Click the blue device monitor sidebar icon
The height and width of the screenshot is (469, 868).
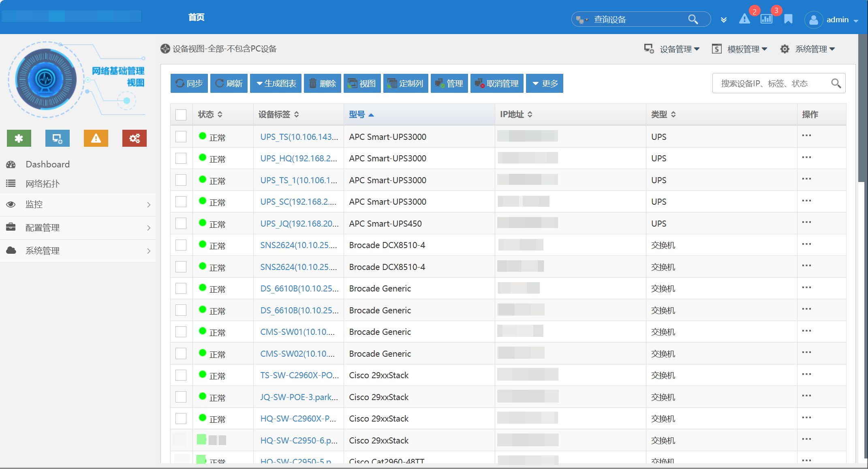click(58, 138)
